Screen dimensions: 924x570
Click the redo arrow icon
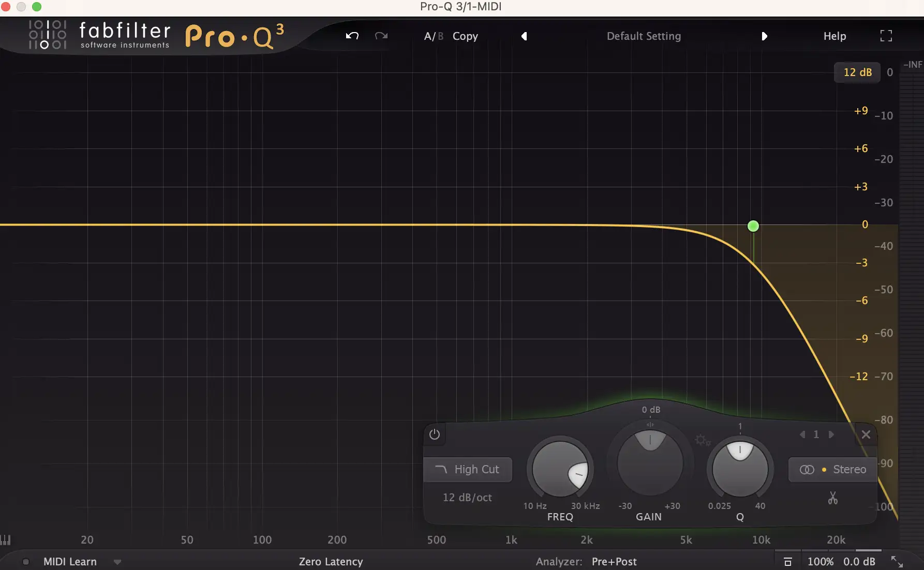pos(381,36)
